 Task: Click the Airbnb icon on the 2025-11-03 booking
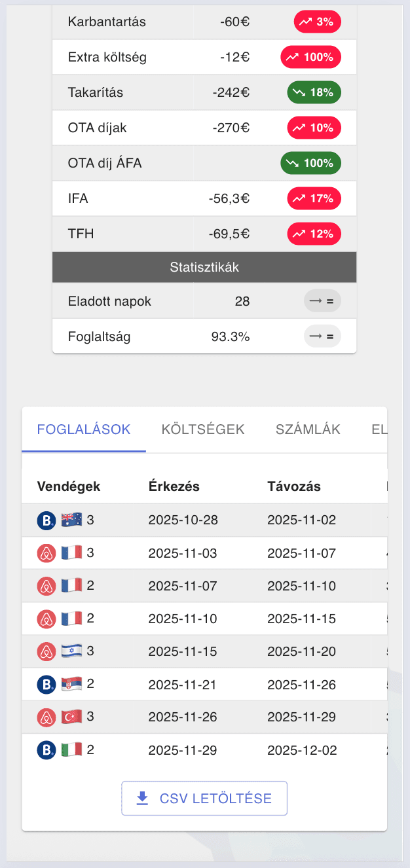tap(46, 552)
